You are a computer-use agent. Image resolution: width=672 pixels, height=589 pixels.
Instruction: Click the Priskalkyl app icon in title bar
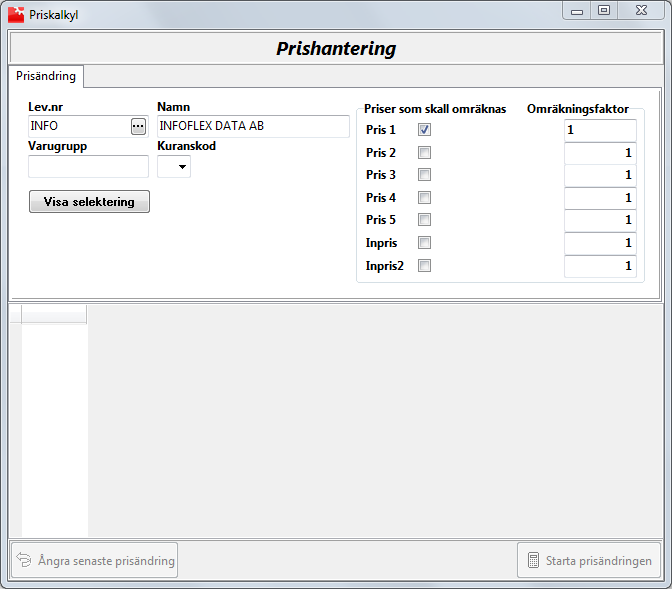16,15
